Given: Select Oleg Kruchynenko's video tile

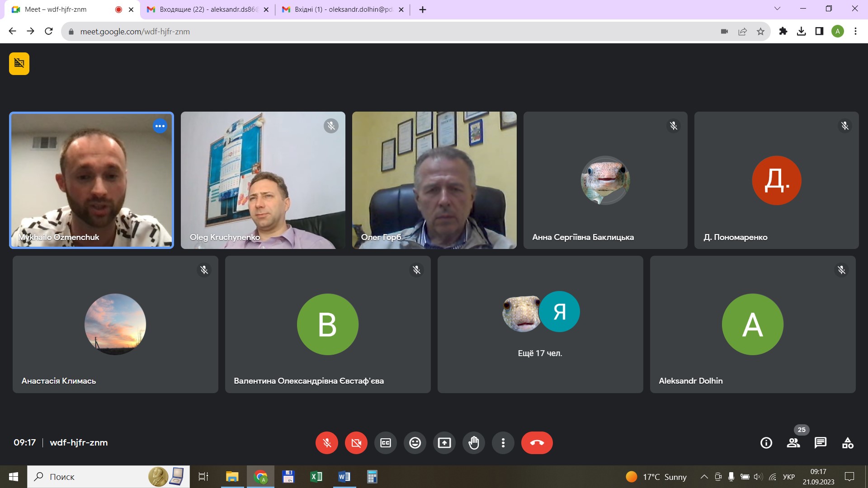Looking at the screenshot, I should [263, 180].
